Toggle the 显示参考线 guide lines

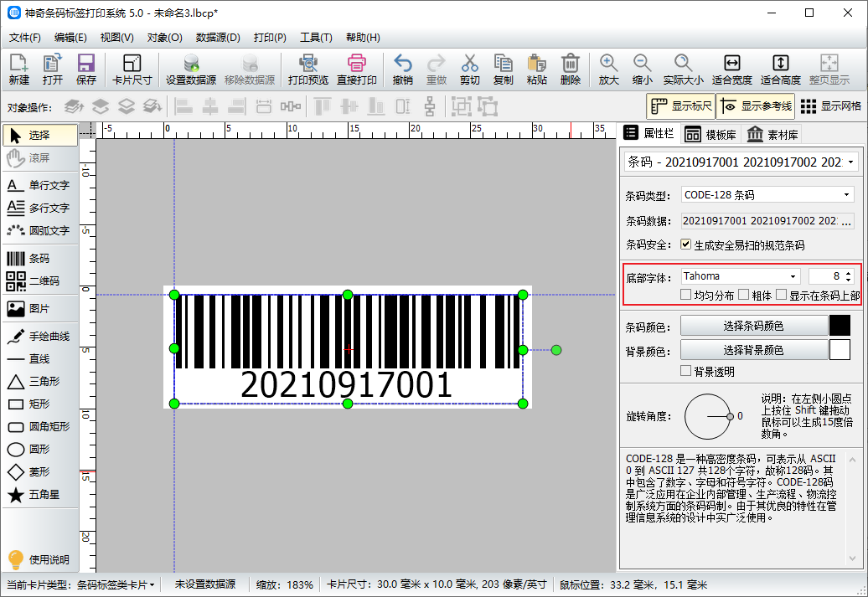click(756, 106)
